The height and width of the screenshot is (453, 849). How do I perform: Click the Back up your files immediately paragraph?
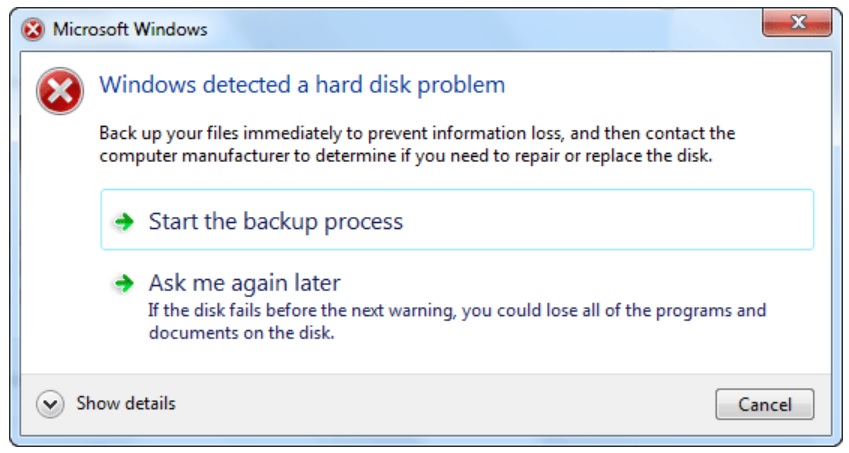tap(416, 133)
